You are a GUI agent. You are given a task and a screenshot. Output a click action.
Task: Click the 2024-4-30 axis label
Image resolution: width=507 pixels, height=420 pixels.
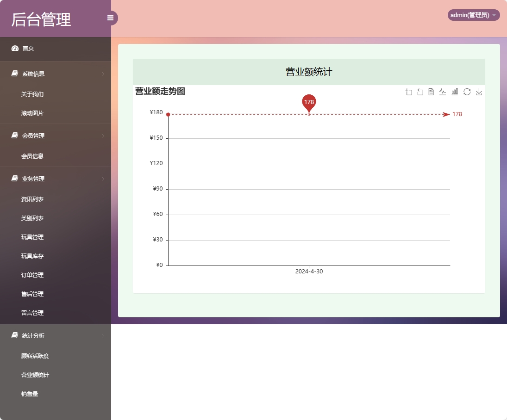coord(309,272)
